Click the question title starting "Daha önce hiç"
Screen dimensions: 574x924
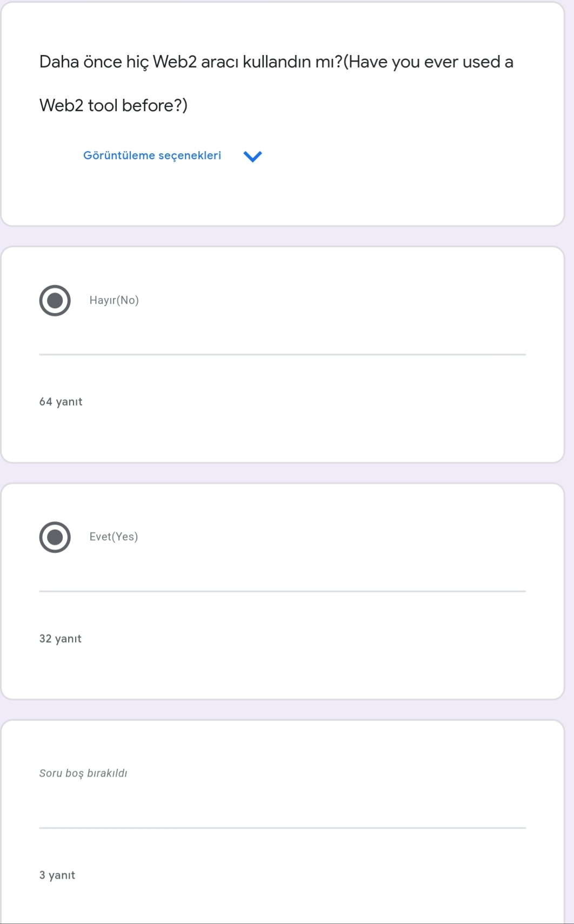pos(276,62)
